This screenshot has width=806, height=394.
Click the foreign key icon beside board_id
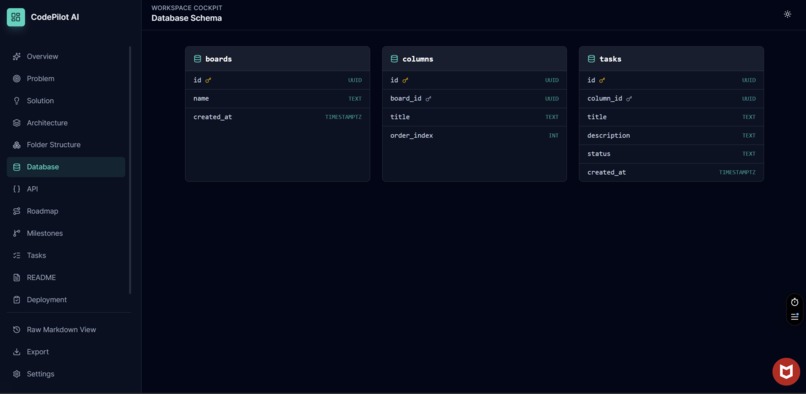pos(428,99)
